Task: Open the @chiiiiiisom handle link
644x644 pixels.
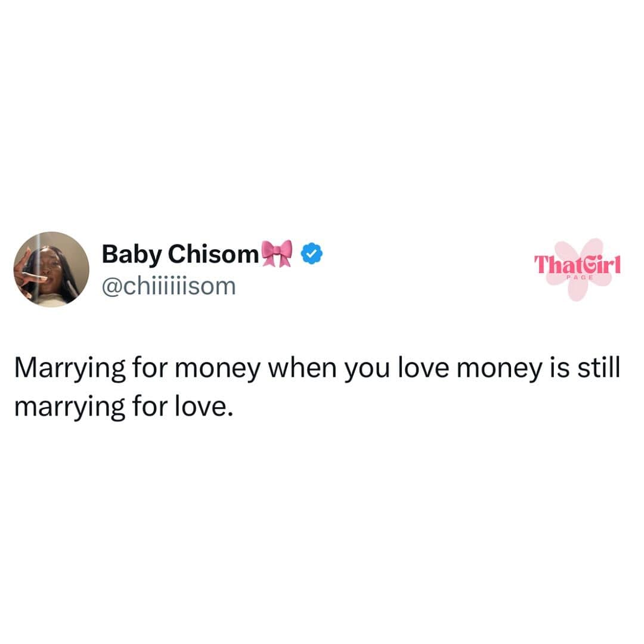Action: click(169, 286)
